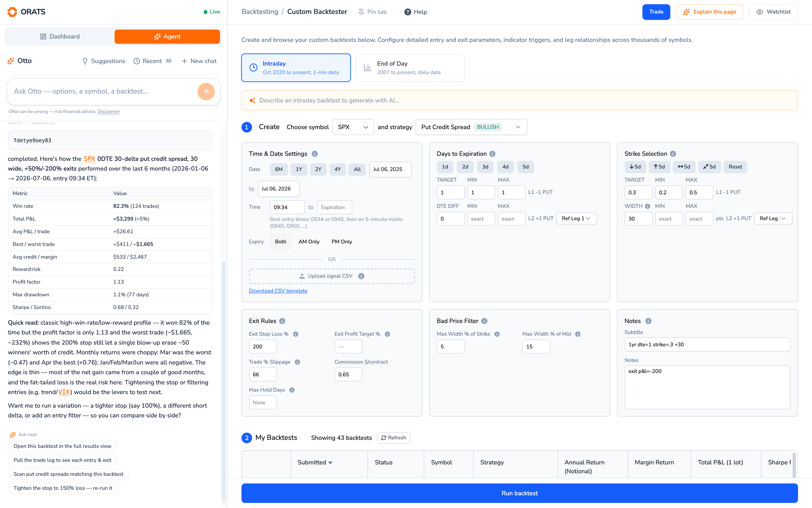812x508 pixels.
Task: Narrow strikes with the collapse-arrow 5d button
Action: click(x=710, y=167)
